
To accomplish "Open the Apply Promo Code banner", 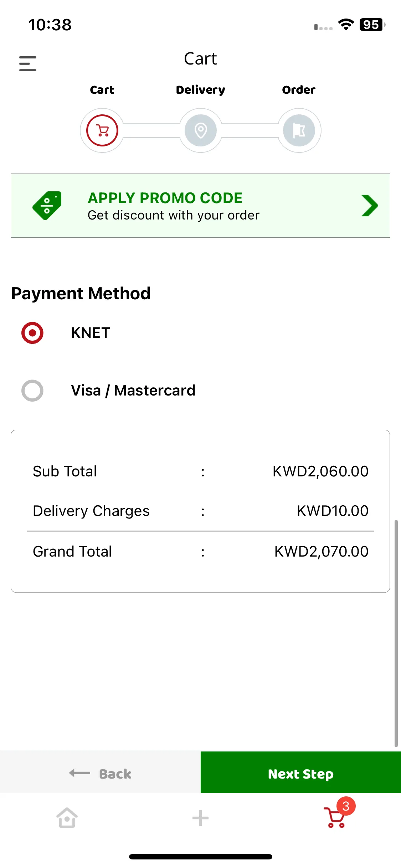I will coord(200,206).
